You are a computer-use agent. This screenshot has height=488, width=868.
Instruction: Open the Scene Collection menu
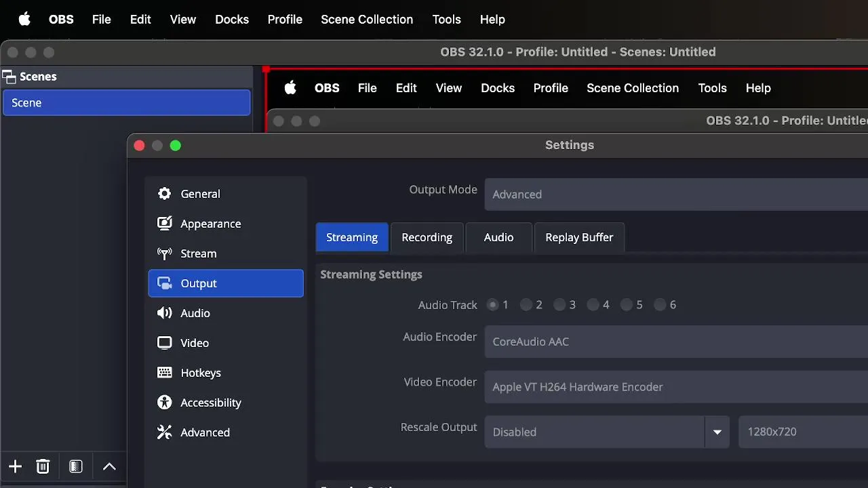click(x=367, y=19)
